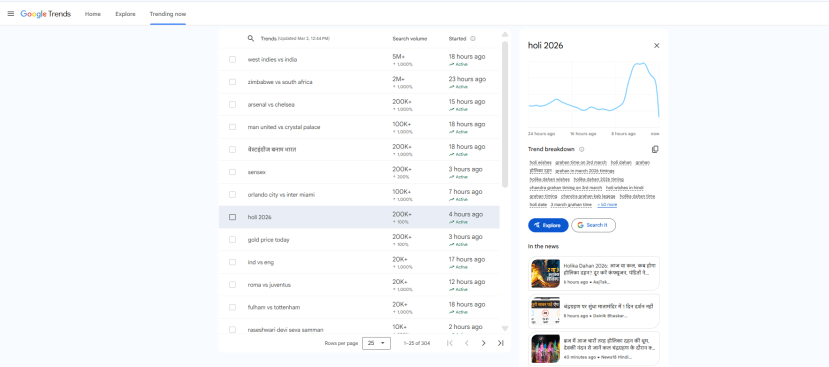The height and width of the screenshot is (367, 829).
Task: Tick the fulham vs tottenham checkbox
Action: (x=233, y=307)
